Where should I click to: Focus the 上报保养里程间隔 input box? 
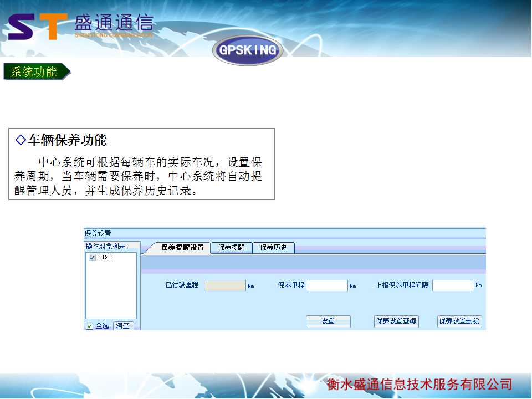453,285
